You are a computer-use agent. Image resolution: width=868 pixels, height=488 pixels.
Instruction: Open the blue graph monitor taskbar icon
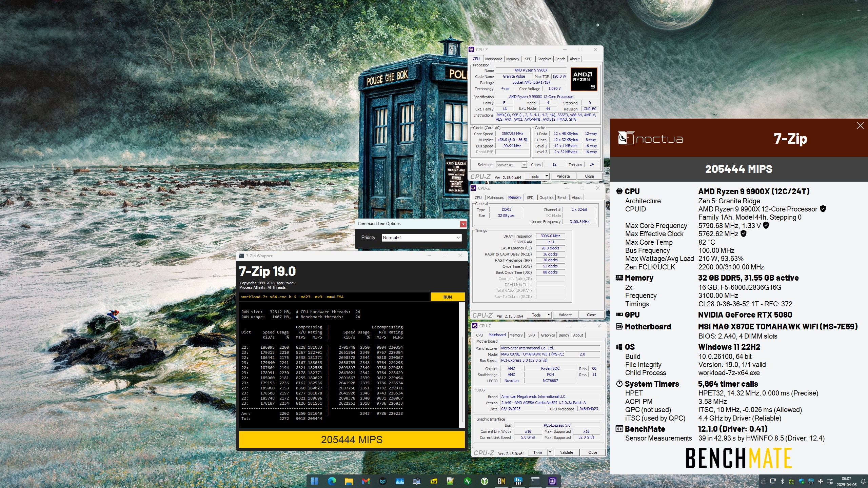pyautogui.click(x=399, y=481)
